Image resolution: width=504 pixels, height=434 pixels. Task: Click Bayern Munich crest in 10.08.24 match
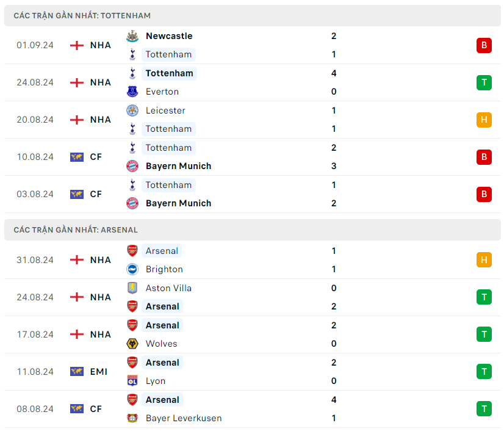coord(132,166)
